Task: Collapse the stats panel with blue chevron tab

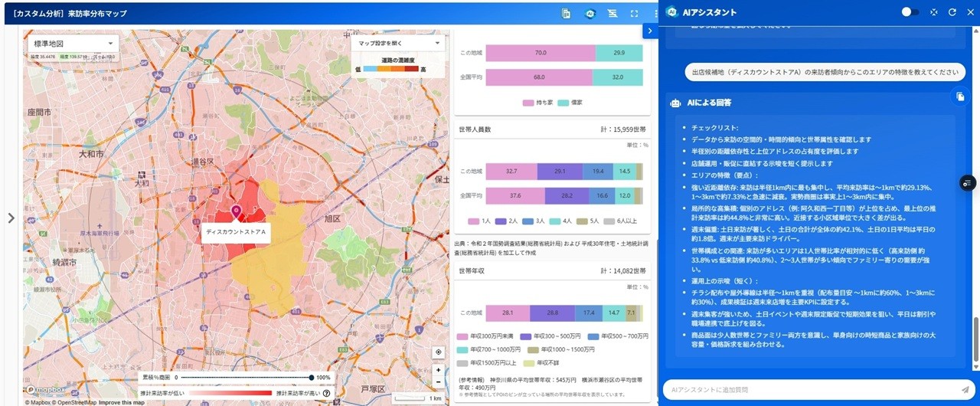Action: point(649,31)
